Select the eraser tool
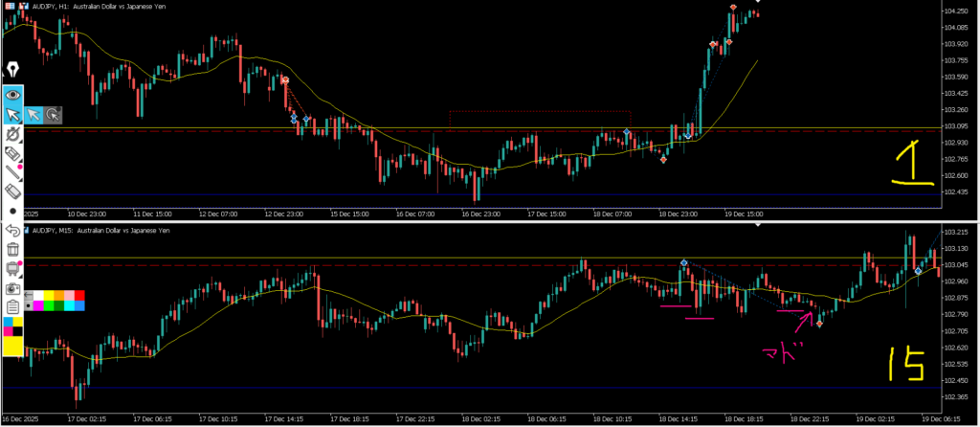Screen dimensions: 980x427 click(13, 191)
